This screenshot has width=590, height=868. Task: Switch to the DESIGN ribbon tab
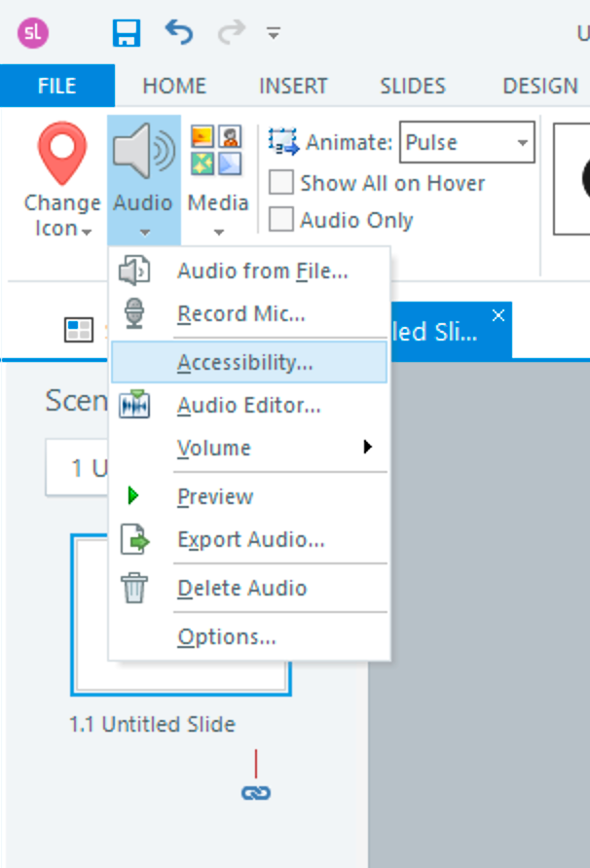[x=540, y=86]
